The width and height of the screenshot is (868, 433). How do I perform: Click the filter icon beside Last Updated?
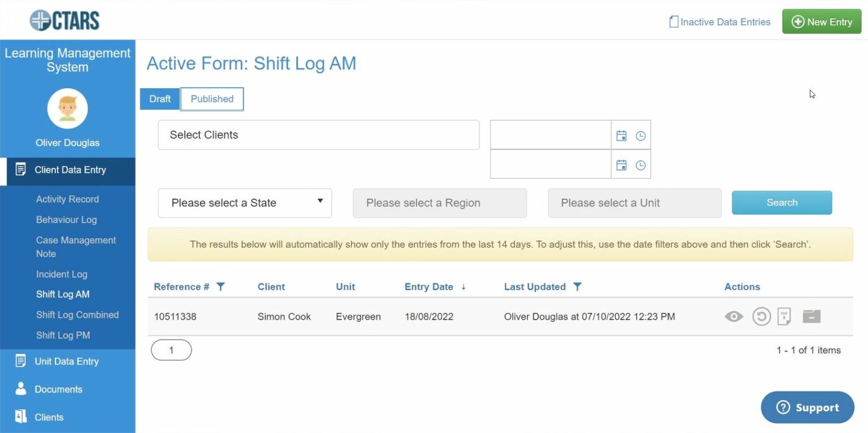(x=577, y=287)
